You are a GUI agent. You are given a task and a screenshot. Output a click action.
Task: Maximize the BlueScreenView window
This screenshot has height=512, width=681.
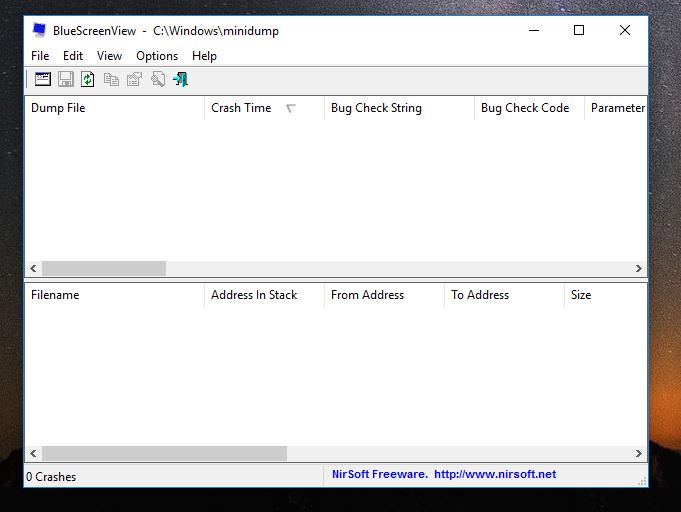[x=579, y=30]
